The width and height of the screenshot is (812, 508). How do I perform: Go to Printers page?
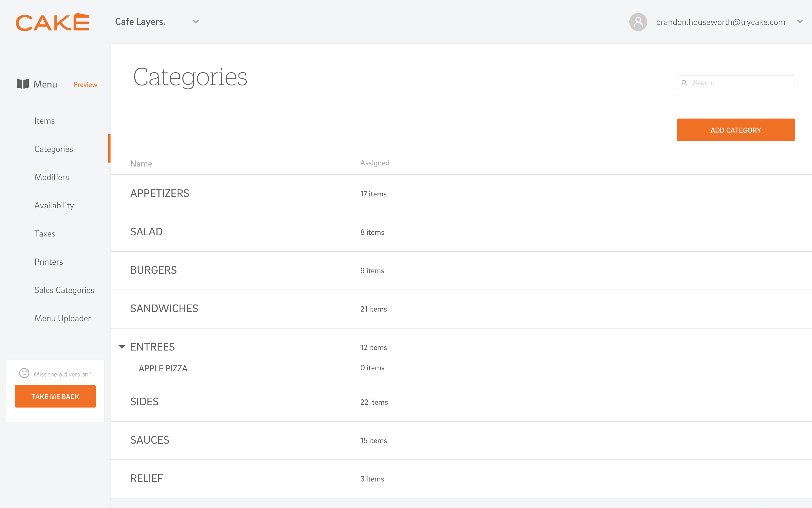coord(49,262)
